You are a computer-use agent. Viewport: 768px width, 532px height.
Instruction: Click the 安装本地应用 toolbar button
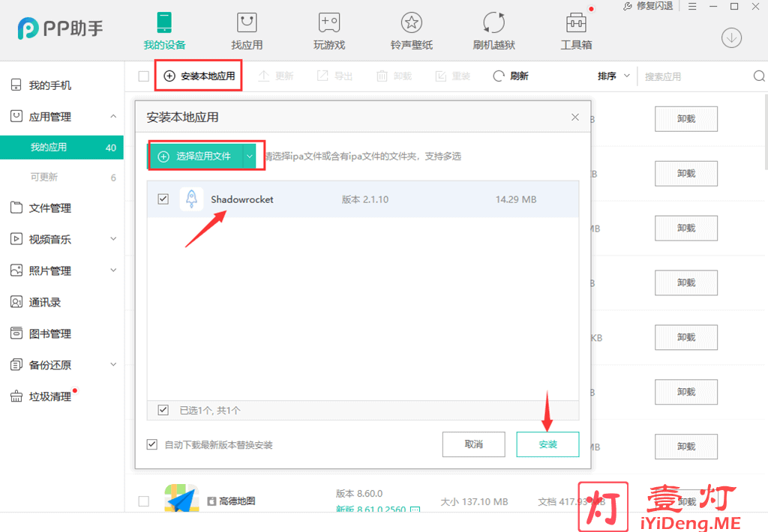pos(199,76)
